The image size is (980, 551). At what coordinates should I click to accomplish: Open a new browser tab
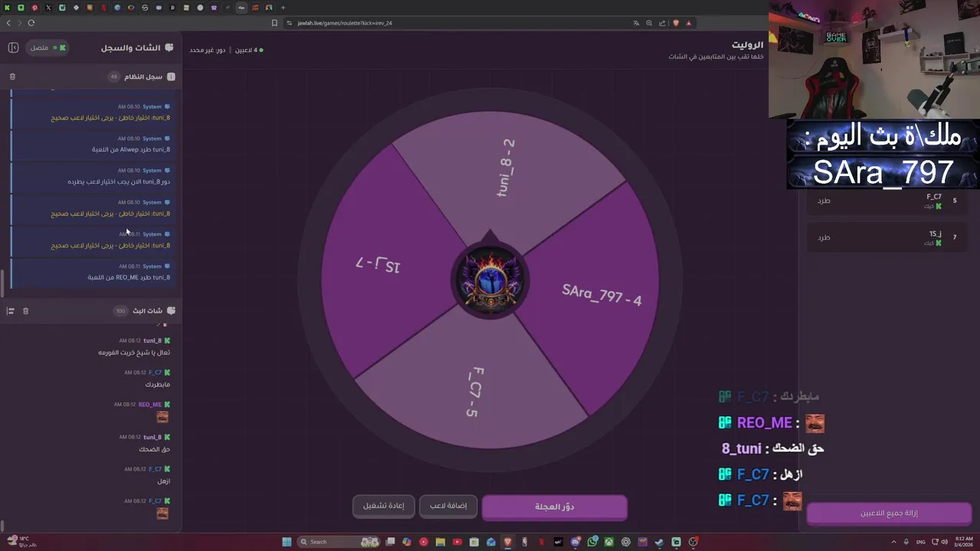tap(283, 8)
